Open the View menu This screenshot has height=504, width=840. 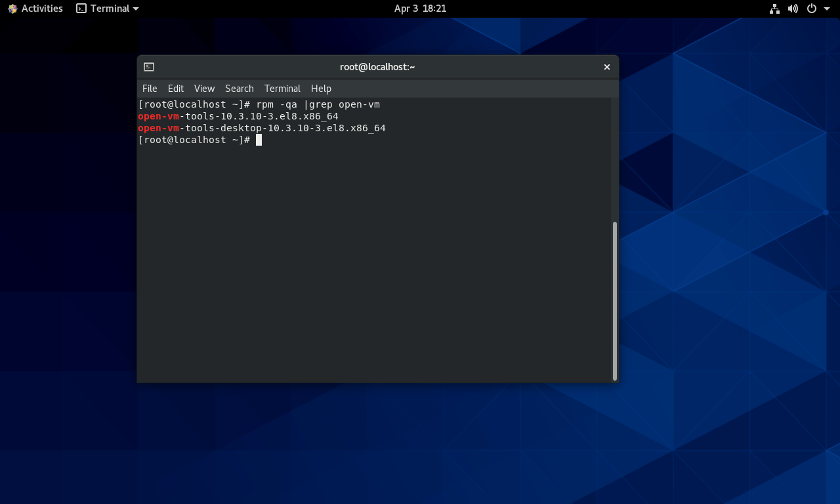click(x=204, y=89)
